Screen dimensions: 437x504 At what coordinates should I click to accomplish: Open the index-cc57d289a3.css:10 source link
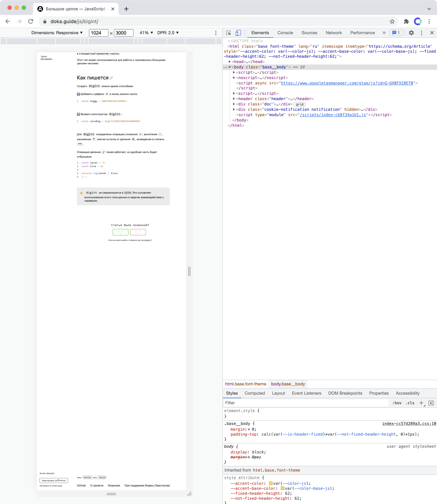coord(409,424)
